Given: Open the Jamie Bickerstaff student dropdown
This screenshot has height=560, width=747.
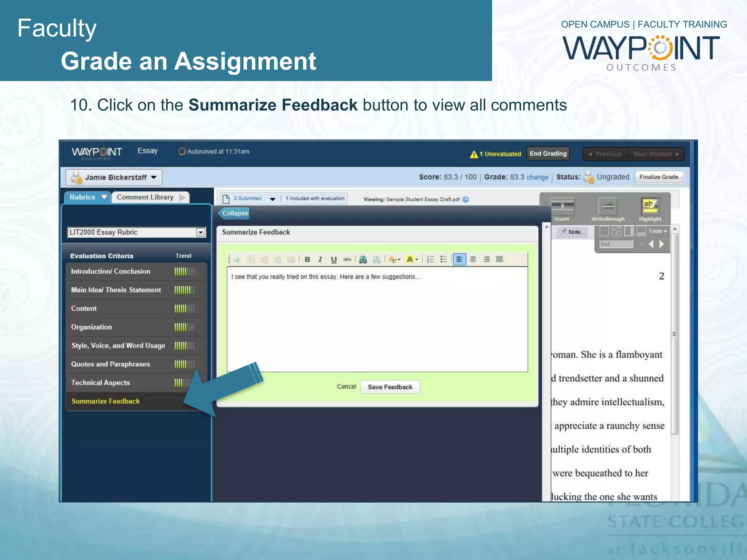Looking at the screenshot, I should (114, 178).
